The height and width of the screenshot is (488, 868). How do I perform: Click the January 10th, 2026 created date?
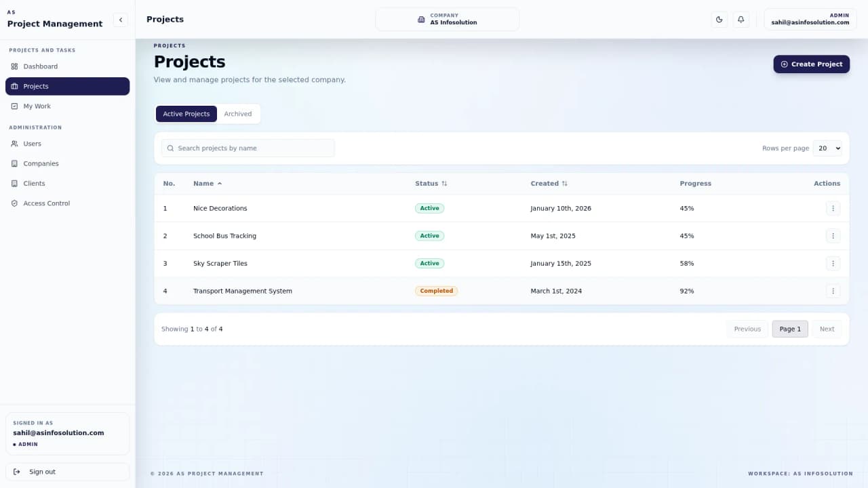point(561,208)
